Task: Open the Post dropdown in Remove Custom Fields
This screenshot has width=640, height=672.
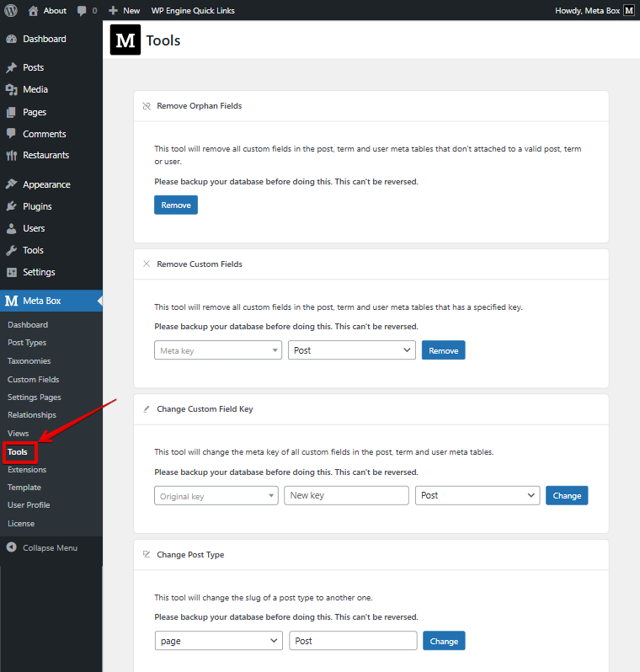Action: (x=352, y=350)
